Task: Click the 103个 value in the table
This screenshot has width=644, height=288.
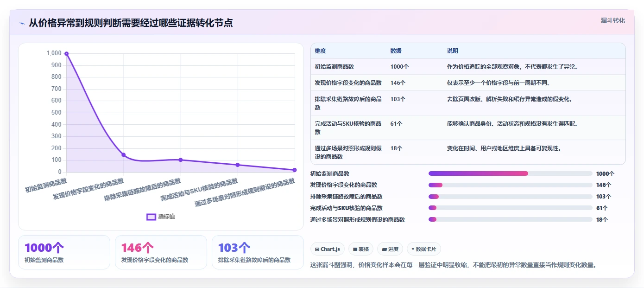Action: pos(398,99)
